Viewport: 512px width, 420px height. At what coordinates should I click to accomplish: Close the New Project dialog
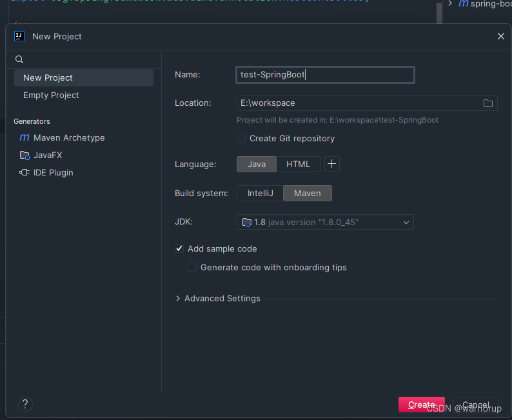pos(501,36)
